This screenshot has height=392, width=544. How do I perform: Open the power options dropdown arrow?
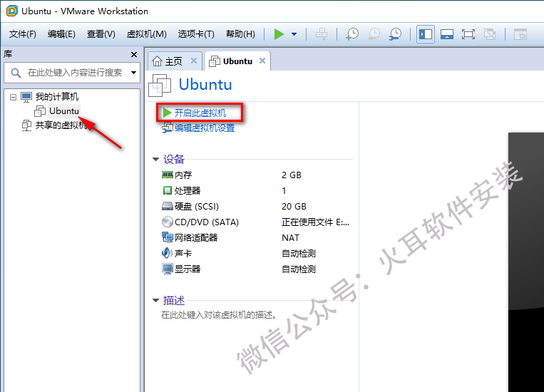pyautogui.click(x=294, y=34)
